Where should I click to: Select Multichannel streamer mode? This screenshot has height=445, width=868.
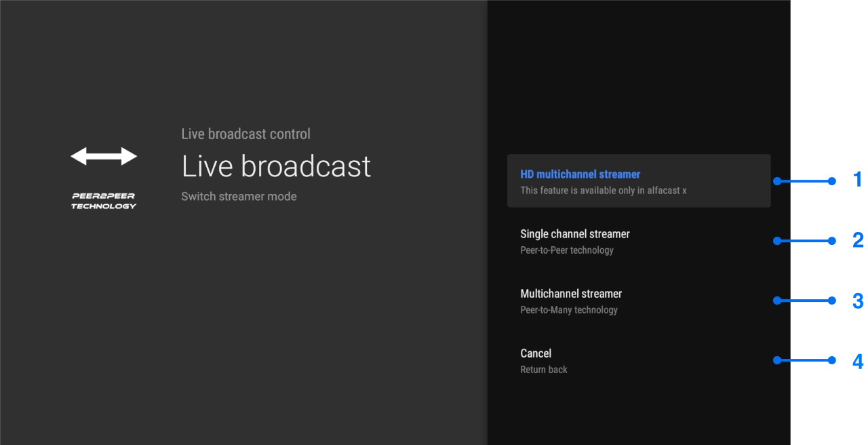(571, 294)
